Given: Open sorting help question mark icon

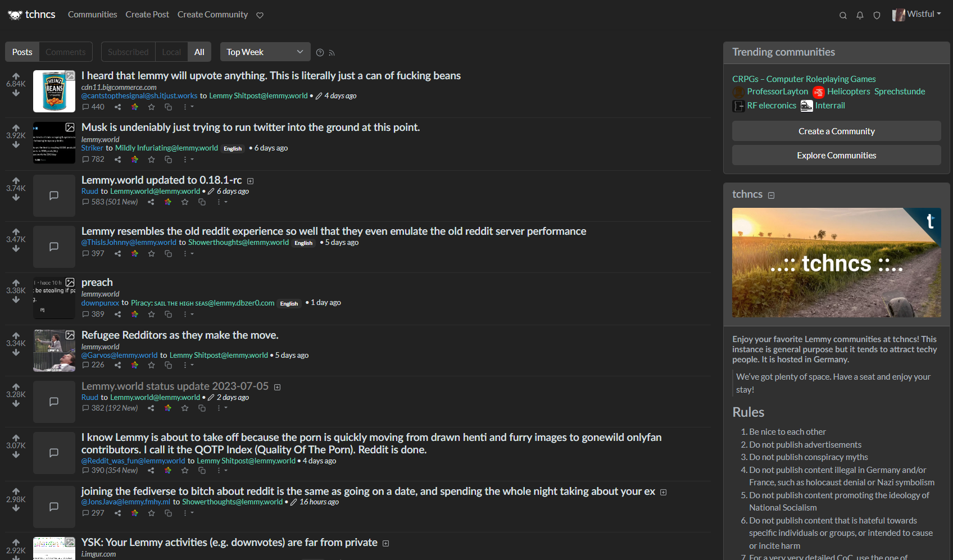Looking at the screenshot, I should 320,53.
